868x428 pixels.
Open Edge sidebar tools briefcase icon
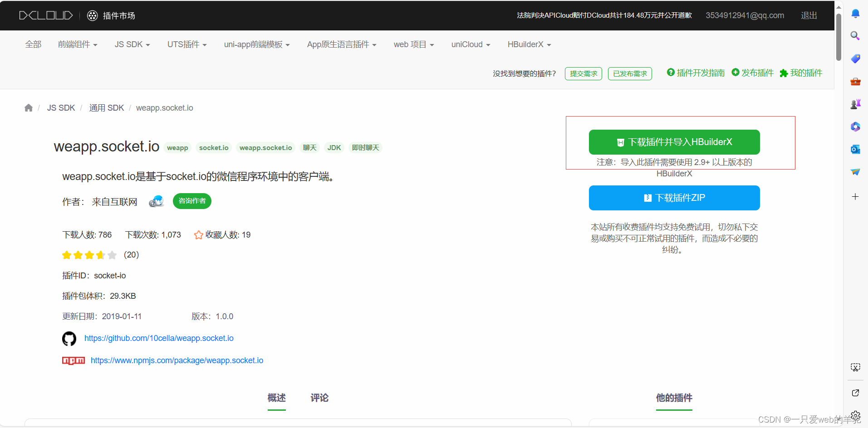click(x=855, y=82)
